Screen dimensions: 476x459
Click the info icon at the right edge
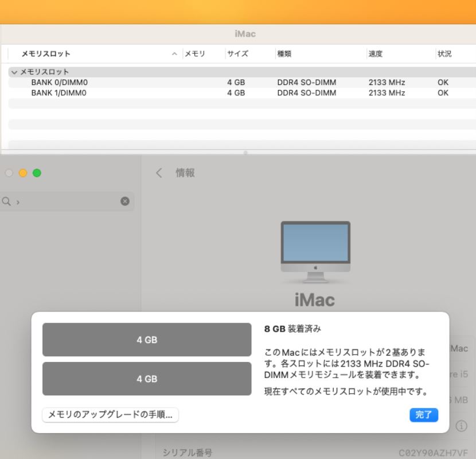coord(462,426)
